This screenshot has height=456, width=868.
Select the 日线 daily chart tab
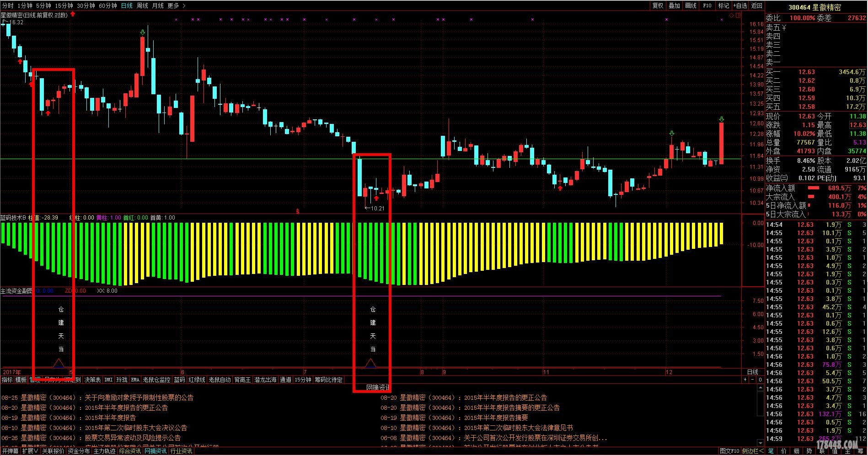[127, 5]
